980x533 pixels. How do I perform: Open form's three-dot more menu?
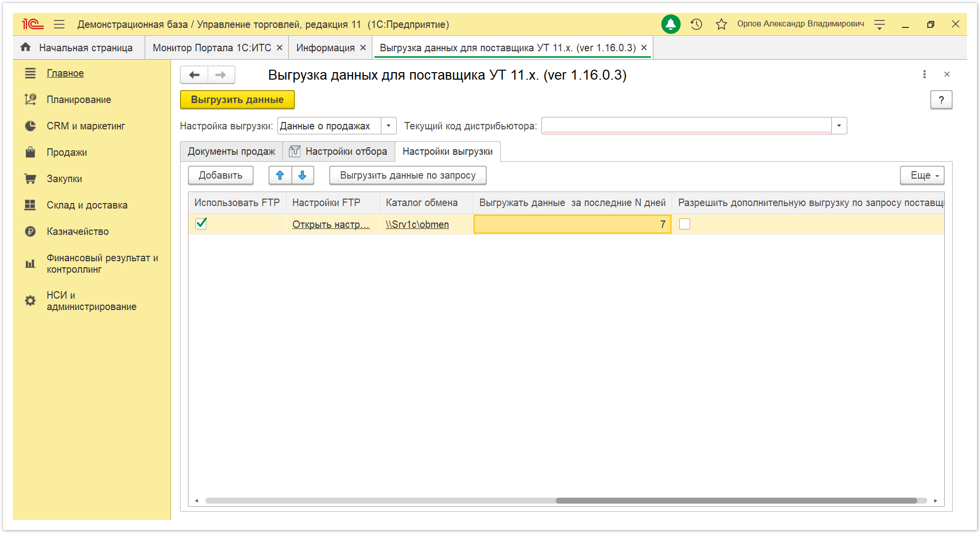(x=924, y=74)
